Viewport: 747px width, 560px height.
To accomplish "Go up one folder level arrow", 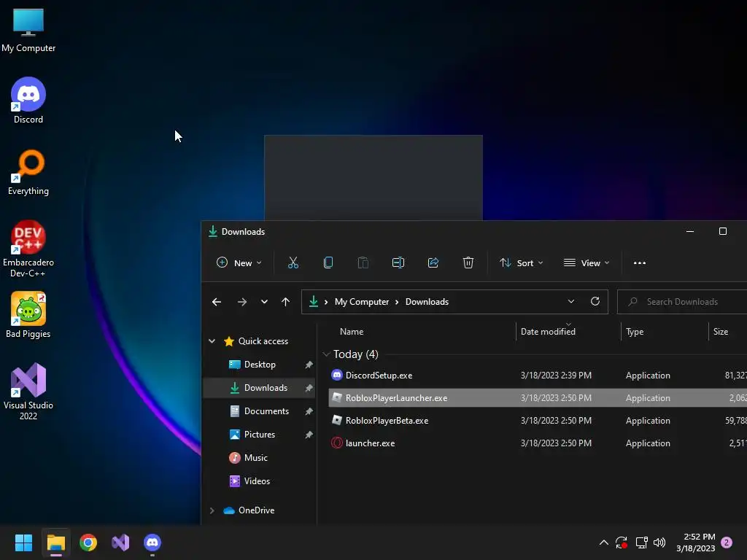I will click(x=285, y=302).
